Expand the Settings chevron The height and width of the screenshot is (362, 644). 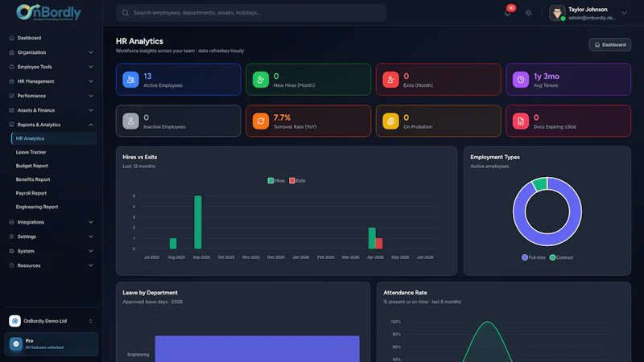click(91, 237)
